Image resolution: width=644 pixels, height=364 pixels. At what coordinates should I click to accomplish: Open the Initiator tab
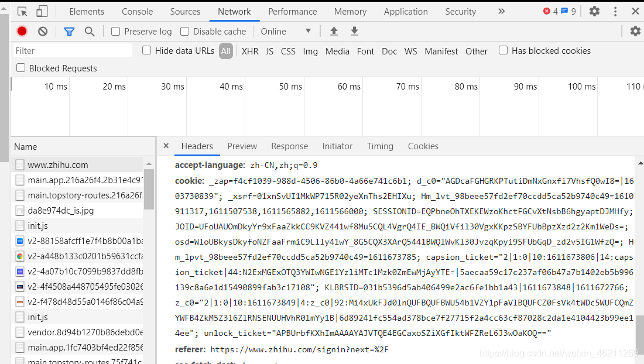(x=337, y=146)
